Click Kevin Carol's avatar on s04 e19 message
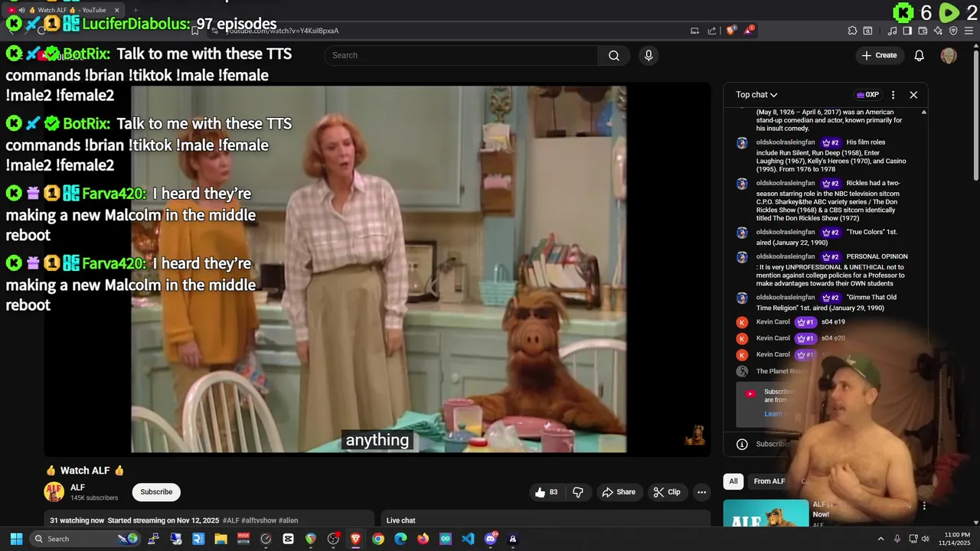The image size is (980, 551). (x=742, y=322)
